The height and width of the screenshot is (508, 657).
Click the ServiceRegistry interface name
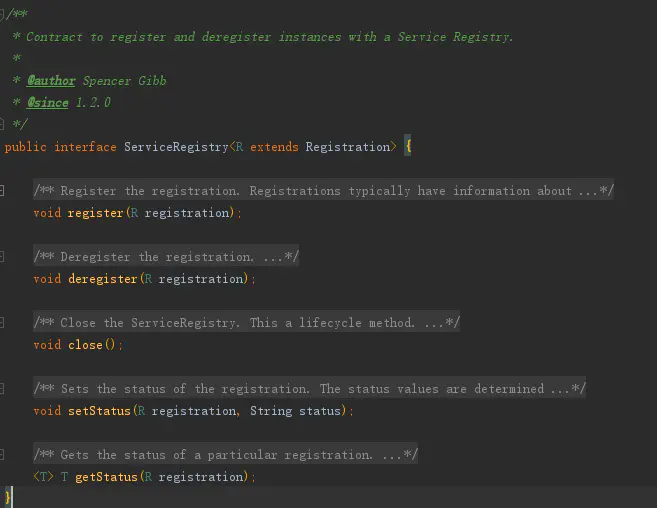(x=176, y=147)
